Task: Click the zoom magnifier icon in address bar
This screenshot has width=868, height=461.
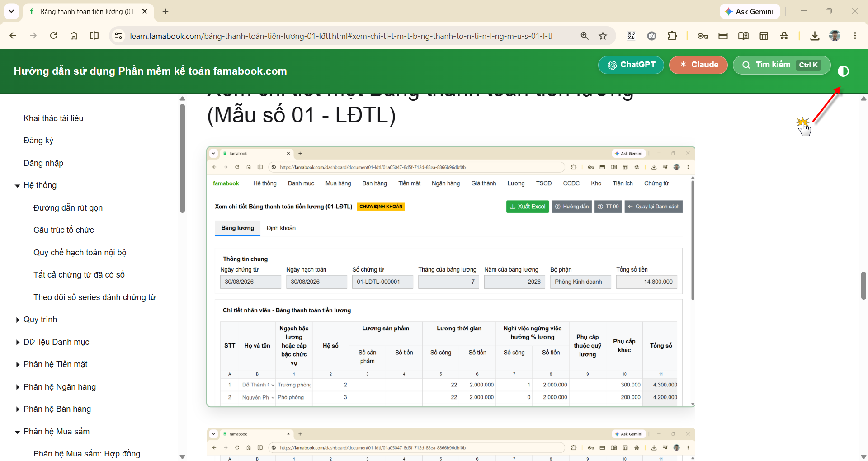Action: (x=584, y=36)
